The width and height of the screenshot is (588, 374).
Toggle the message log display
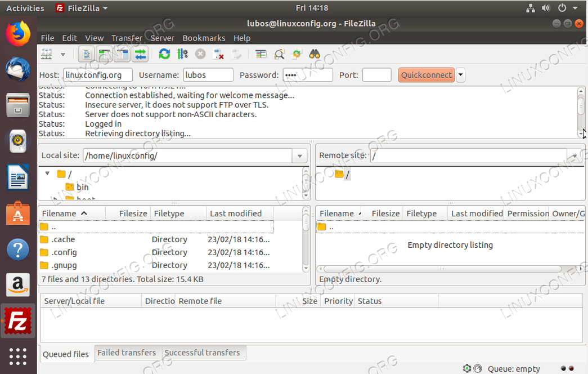(87, 54)
